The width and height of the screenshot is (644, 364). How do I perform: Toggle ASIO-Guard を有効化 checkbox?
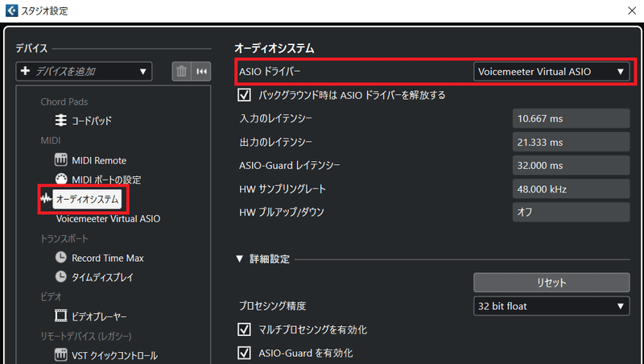pyautogui.click(x=245, y=353)
